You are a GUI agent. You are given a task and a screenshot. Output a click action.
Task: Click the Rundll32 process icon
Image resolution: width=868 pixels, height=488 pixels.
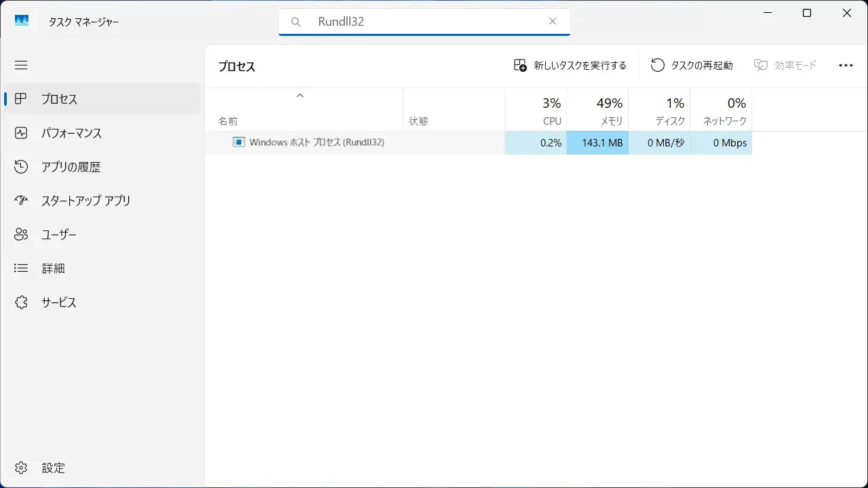(x=238, y=142)
